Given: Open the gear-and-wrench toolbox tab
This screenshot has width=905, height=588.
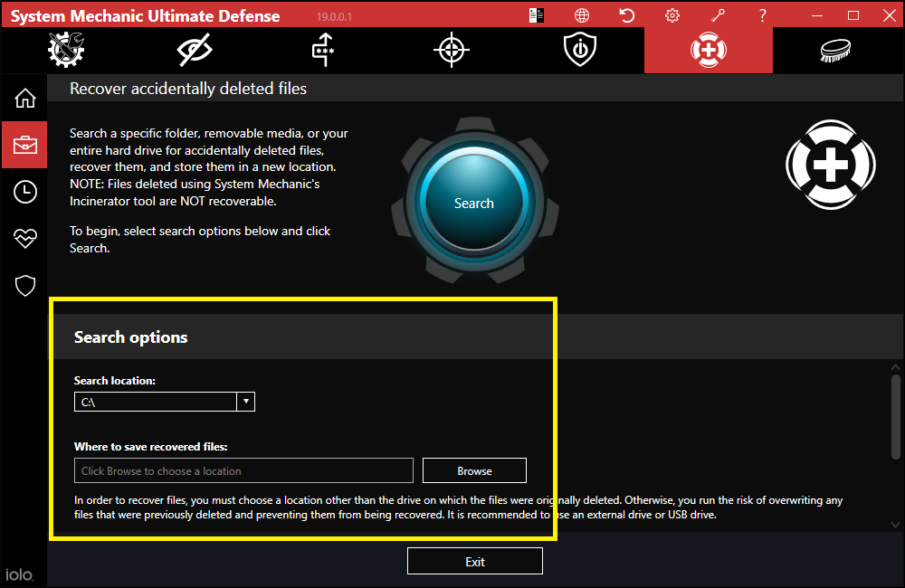Looking at the screenshot, I should (66, 50).
